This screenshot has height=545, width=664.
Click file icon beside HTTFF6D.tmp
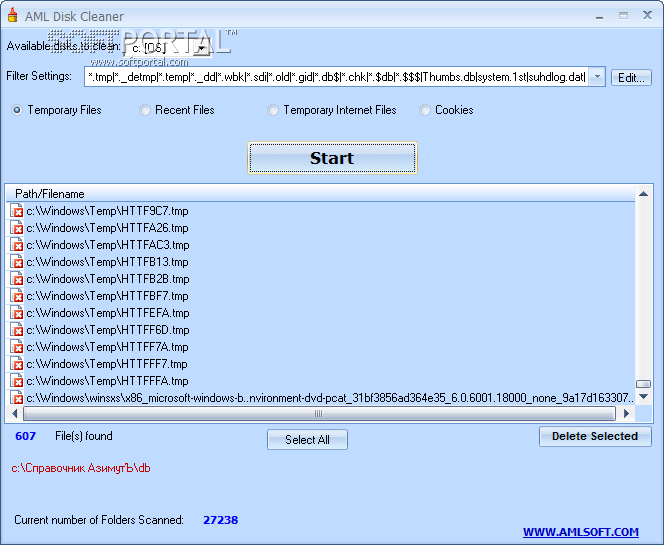[x=17, y=329]
